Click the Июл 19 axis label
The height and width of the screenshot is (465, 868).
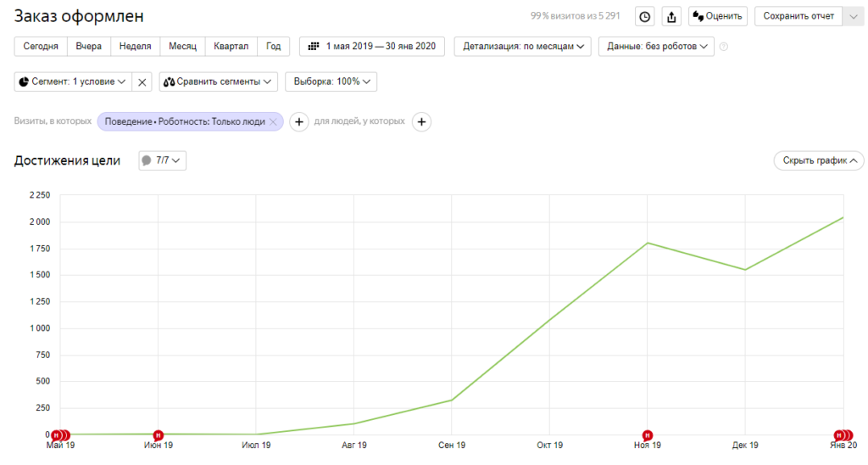(x=256, y=445)
